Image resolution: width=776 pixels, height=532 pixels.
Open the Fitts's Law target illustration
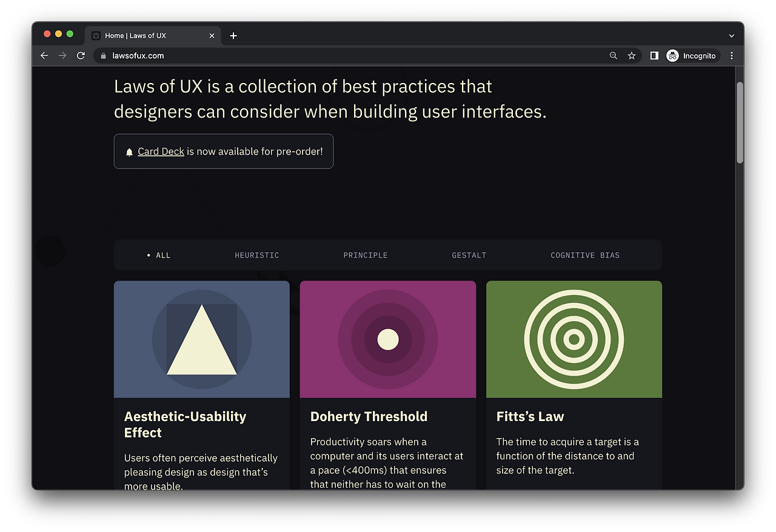pyautogui.click(x=574, y=339)
